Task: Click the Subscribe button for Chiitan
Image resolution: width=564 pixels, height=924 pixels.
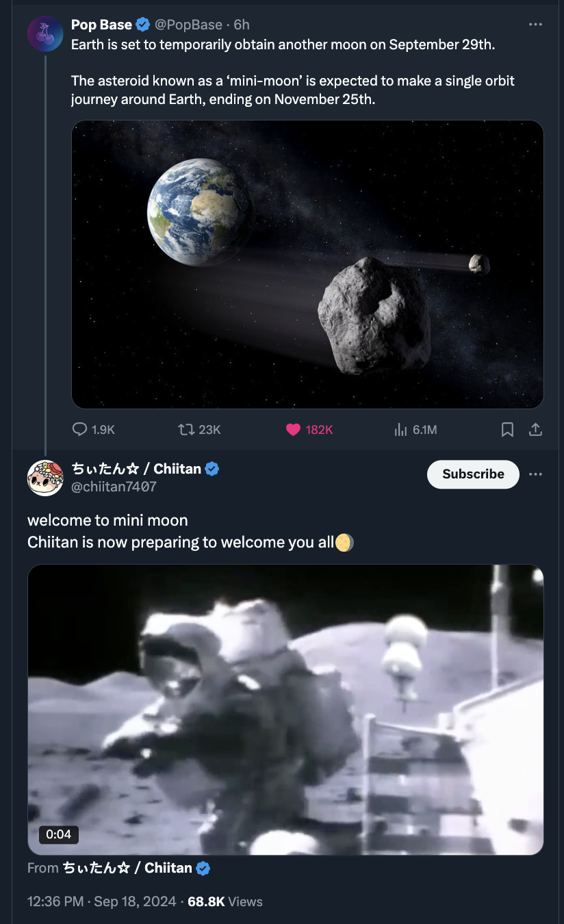Action: (473, 474)
